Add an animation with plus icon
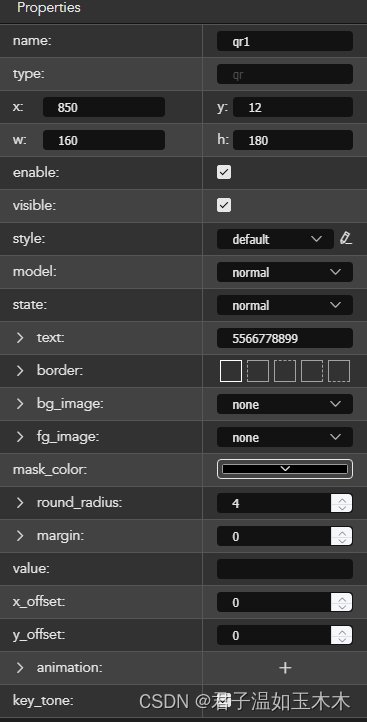This screenshot has height=722, width=367. coord(285,668)
